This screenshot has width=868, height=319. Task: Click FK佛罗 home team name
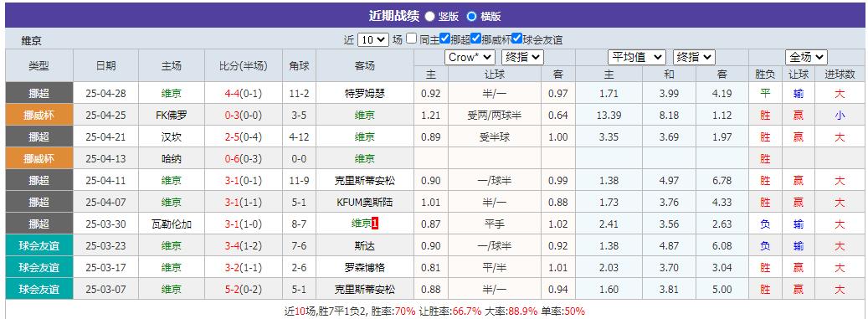pyautogui.click(x=171, y=116)
